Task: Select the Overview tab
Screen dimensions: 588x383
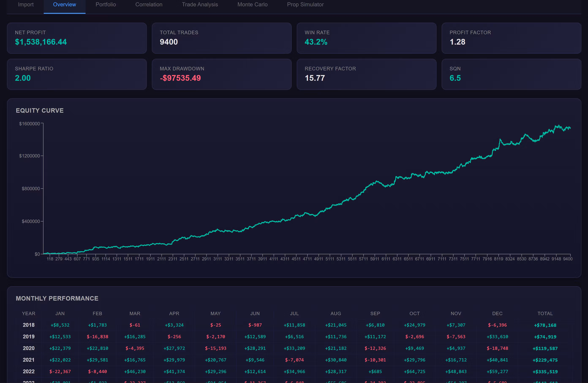Action: [64, 4]
